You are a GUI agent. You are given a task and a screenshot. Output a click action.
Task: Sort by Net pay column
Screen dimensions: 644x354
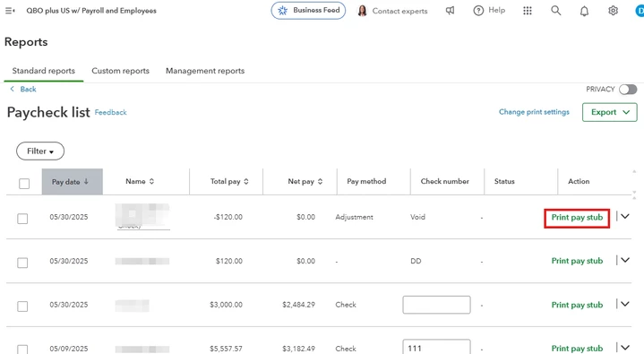coord(305,181)
